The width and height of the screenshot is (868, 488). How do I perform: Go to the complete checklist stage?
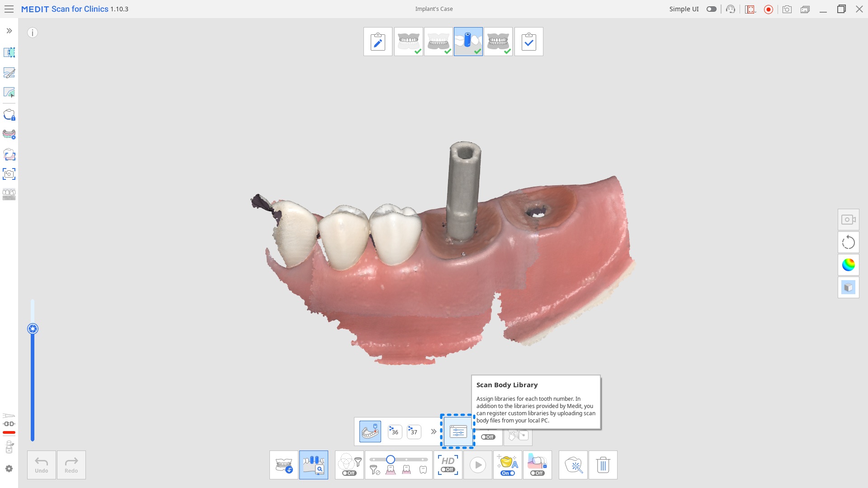(529, 42)
